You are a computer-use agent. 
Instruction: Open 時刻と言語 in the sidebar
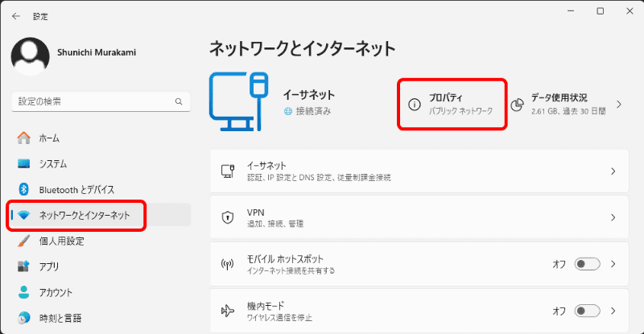pos(101,318)
